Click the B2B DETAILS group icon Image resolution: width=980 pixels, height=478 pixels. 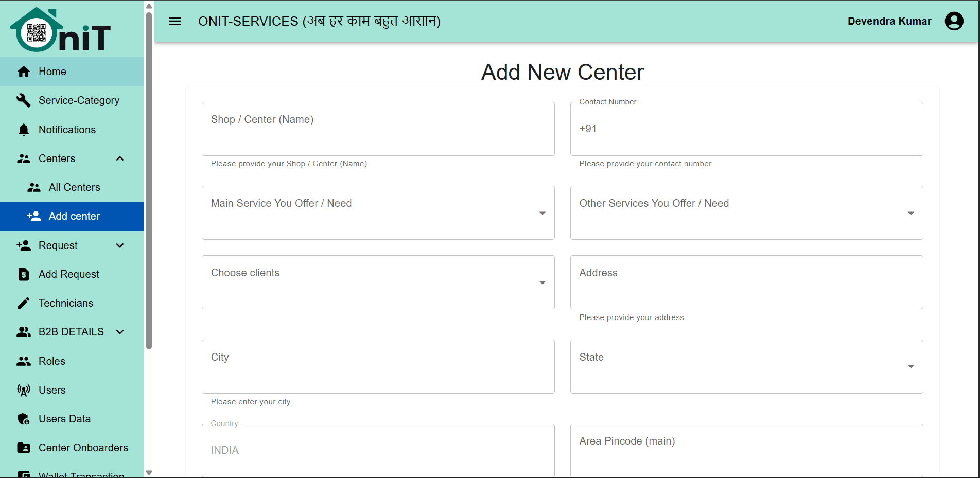point(24,332)
